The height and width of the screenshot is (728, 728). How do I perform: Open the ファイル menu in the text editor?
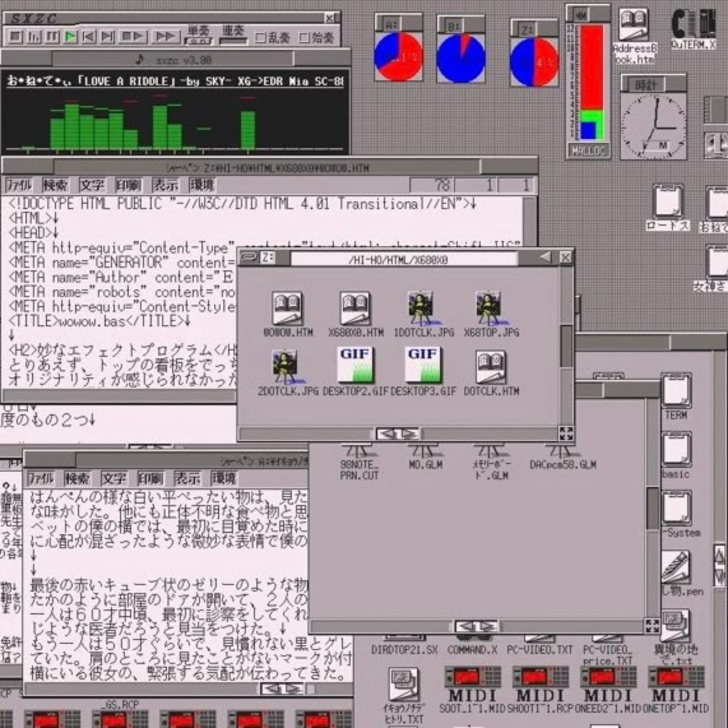click(21, 186)
